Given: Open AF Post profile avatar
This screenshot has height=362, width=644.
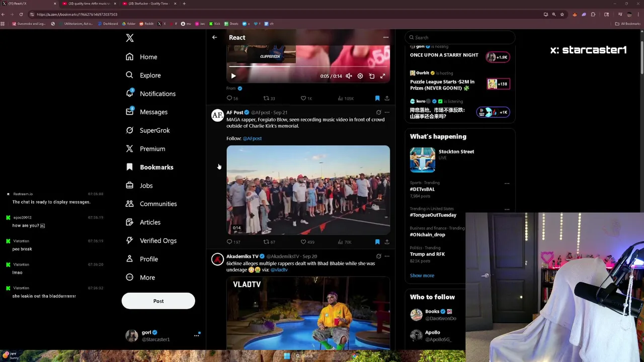Looking at the screenshot, I should coord(217,116).
